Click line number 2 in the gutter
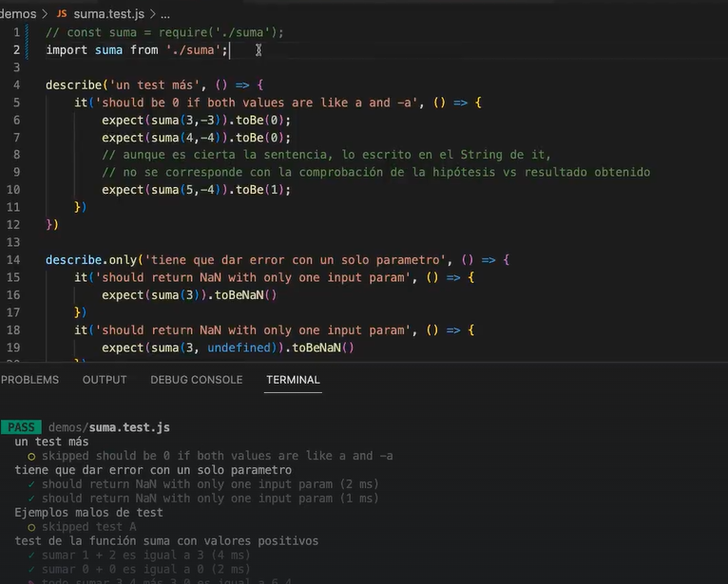 [x=17, y=50]
